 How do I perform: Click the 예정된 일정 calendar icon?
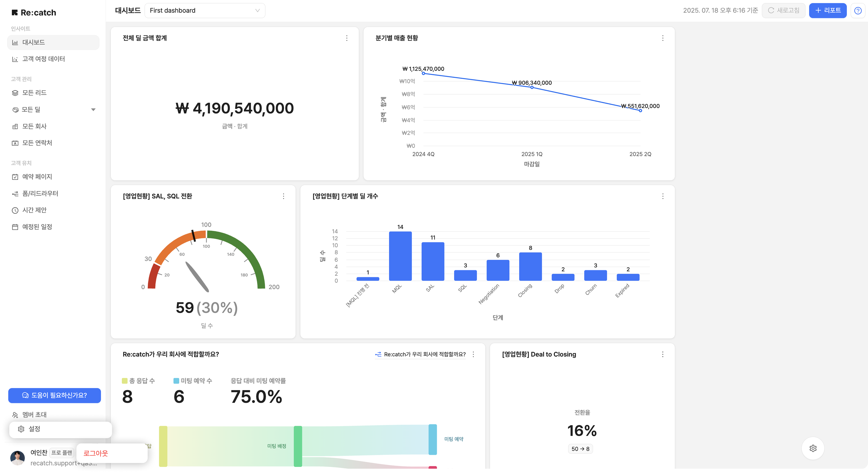tap(15, 227)
